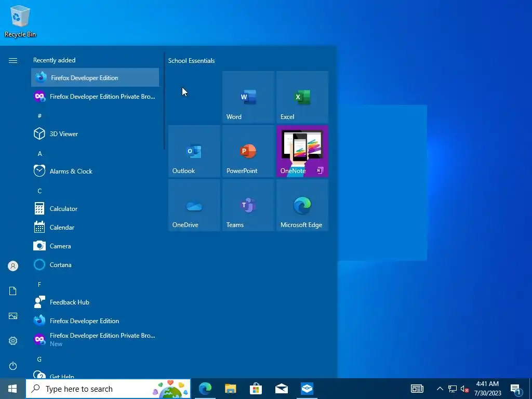Launch the Excel tile
The height and width of the screenshot is (399, 532).
[302, 97]
